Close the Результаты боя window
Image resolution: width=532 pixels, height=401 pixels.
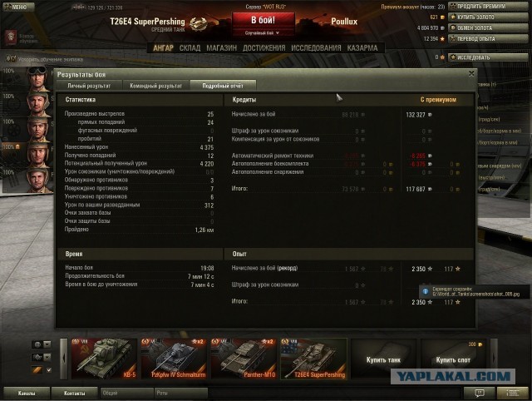471,73
